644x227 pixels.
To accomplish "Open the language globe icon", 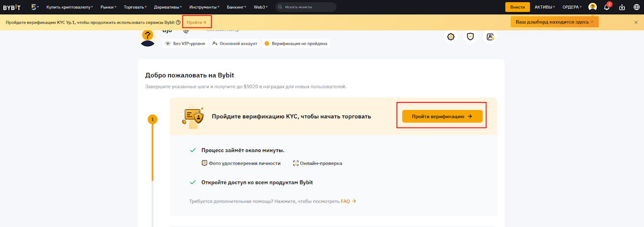I will coord(636,7).
